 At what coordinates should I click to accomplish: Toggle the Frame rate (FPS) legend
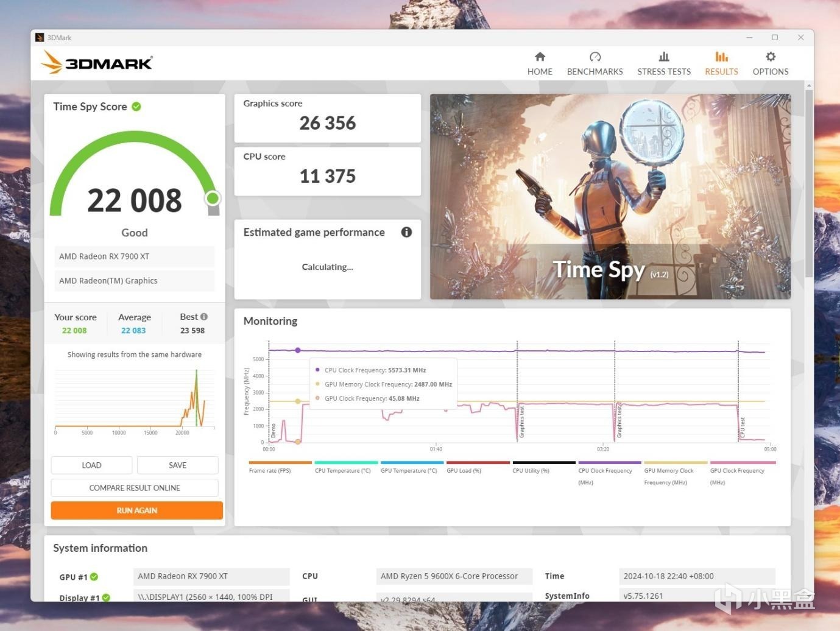(280, 467)
